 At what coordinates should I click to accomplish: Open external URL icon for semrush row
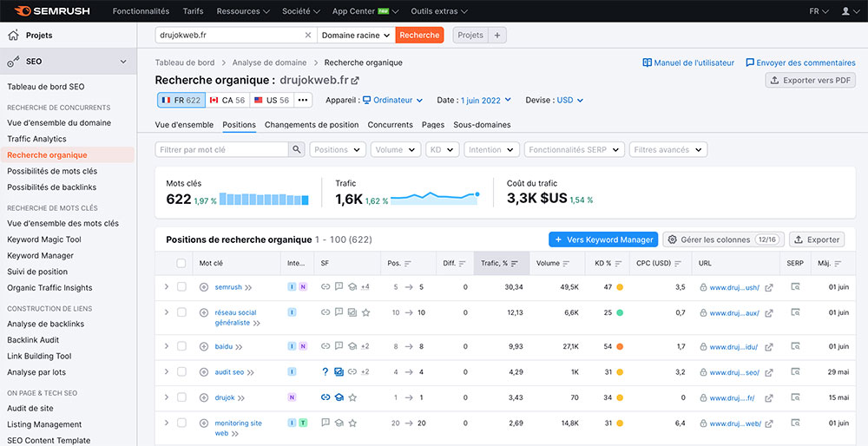(x=769, y=287)
